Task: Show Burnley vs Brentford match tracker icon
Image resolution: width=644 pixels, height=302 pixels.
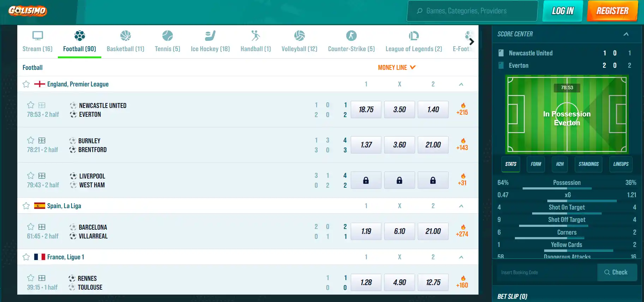Action: coord(42,140)
